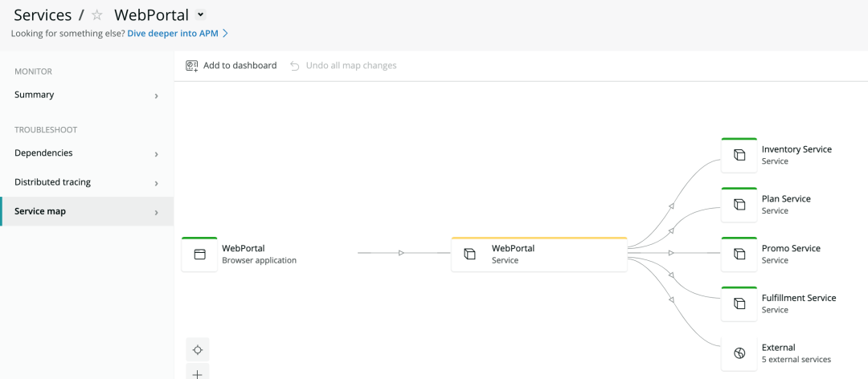Screen dimensions: 868x379
Task: Navigate to Services breadcrumb
Action: coord(43,15)
